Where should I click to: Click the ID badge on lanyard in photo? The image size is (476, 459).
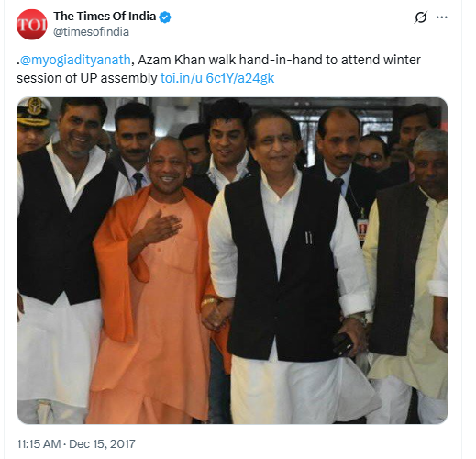pos(361,229)
